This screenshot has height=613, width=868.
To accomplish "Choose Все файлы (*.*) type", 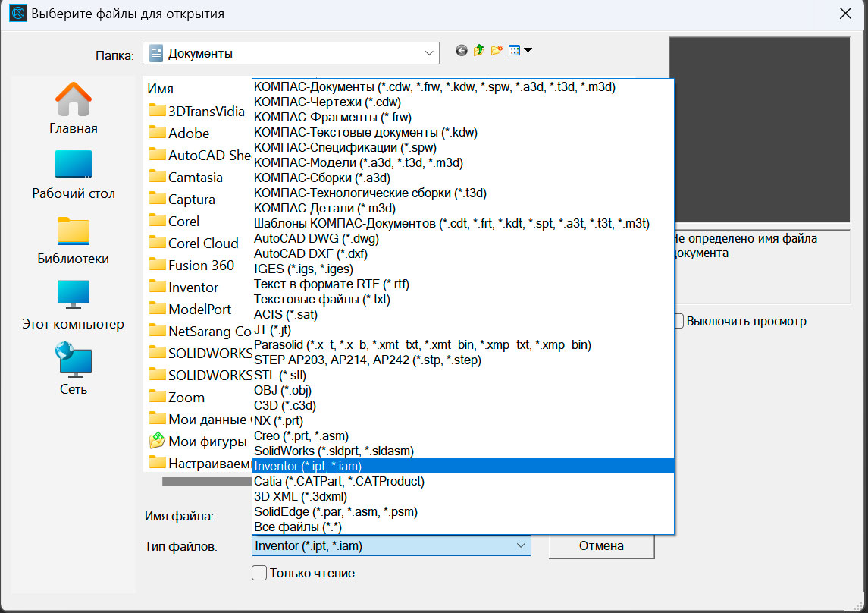I will tap(462, 527).
